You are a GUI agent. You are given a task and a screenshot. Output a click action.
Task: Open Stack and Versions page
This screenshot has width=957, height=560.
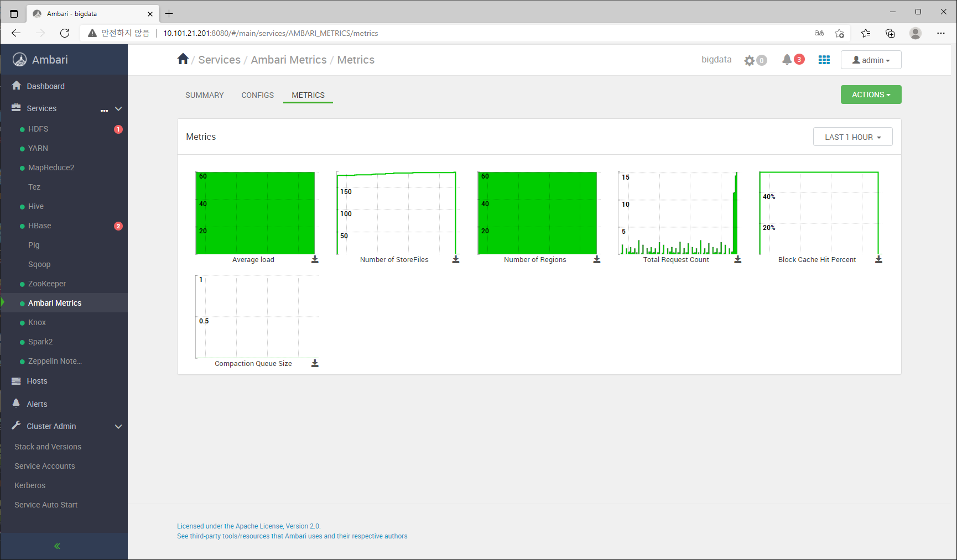[x=48, y=447]
